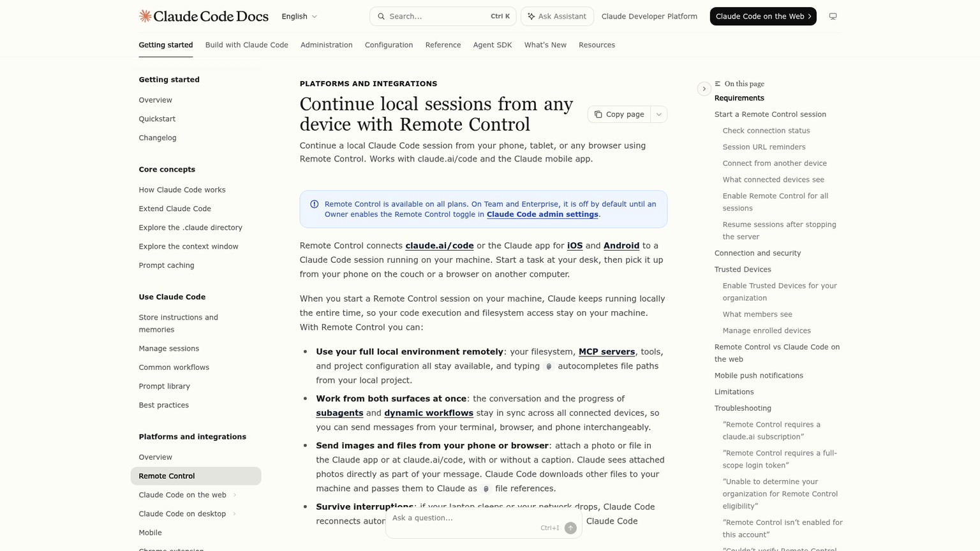Screen dimensions: 980x551
Task: Open Prompt caching in the sidebar
Action: [x=167, y=266]
